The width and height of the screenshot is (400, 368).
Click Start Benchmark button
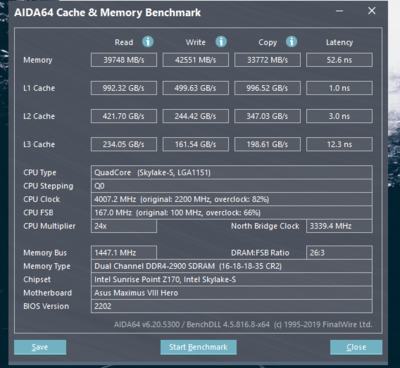(198, 347)
